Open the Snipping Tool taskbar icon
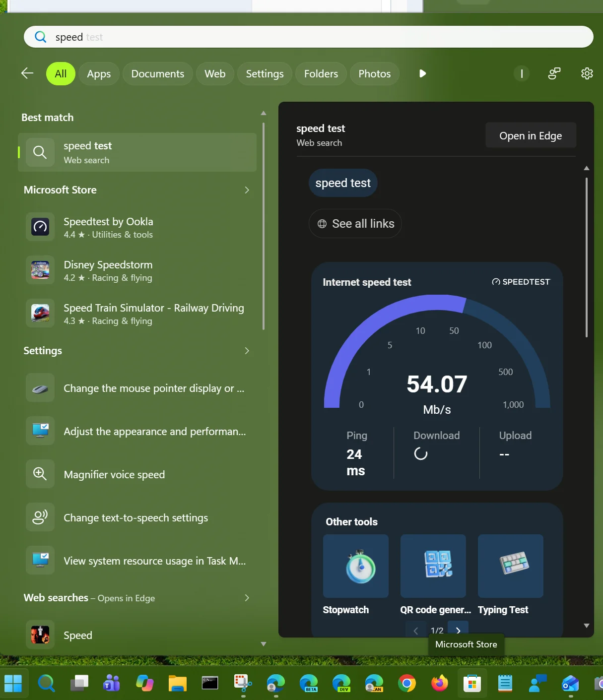Image resolution: width=603 pixels, height=700 pixels. pyautogui.click(x=243, y=684)
